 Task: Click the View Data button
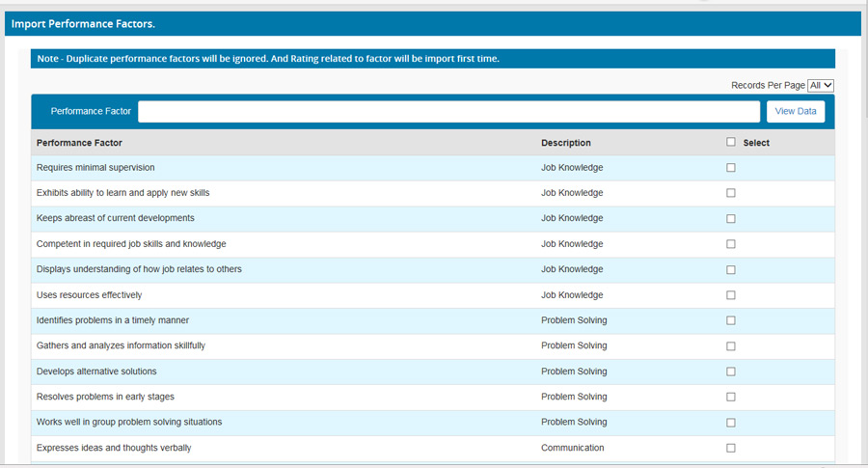coord(796,111)
